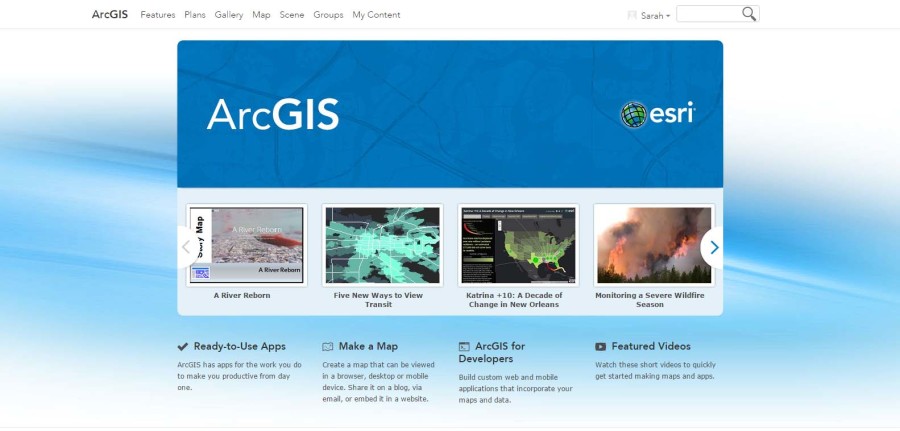
Task: Click the Featured Videos play icon
Action: pyautogui.click(x=600, y=346)
